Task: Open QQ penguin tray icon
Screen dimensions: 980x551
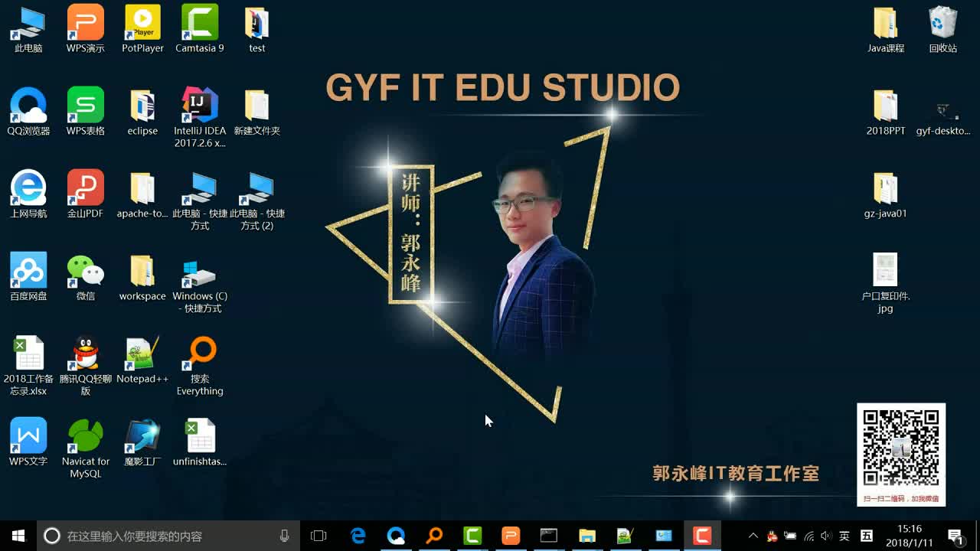Action: pyautogui.click(x=772, y=536)
